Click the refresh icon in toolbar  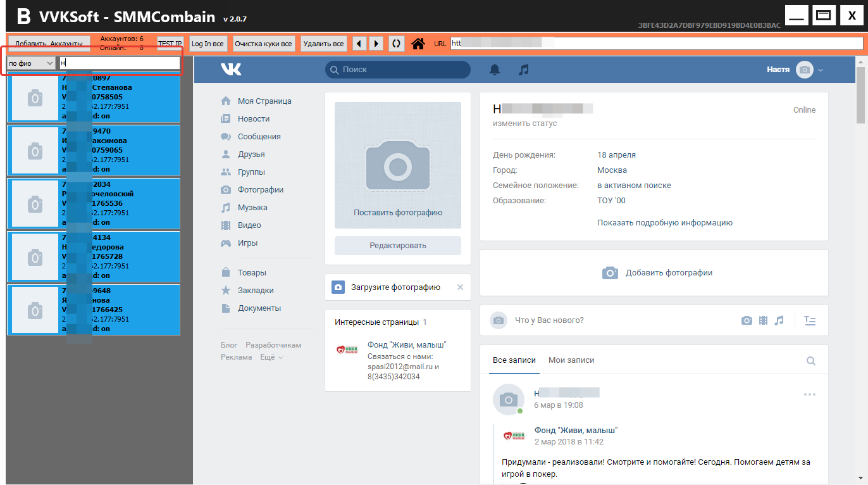click(x=396, y=44)
